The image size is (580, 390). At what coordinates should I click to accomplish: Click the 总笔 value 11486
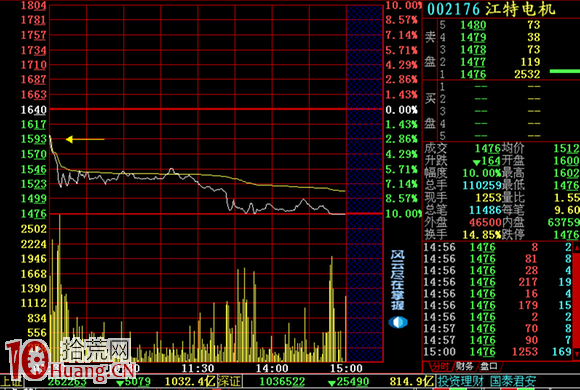coord(485,210)
